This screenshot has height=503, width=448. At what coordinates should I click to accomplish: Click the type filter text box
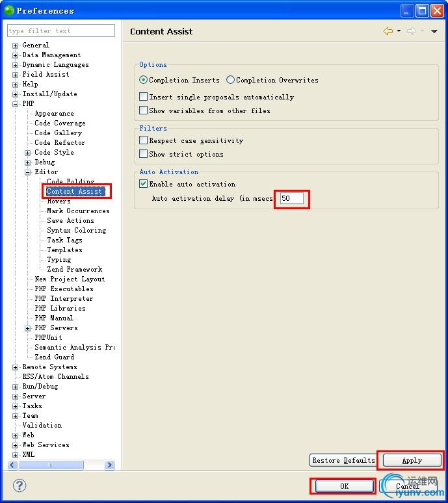click(61, 31)
